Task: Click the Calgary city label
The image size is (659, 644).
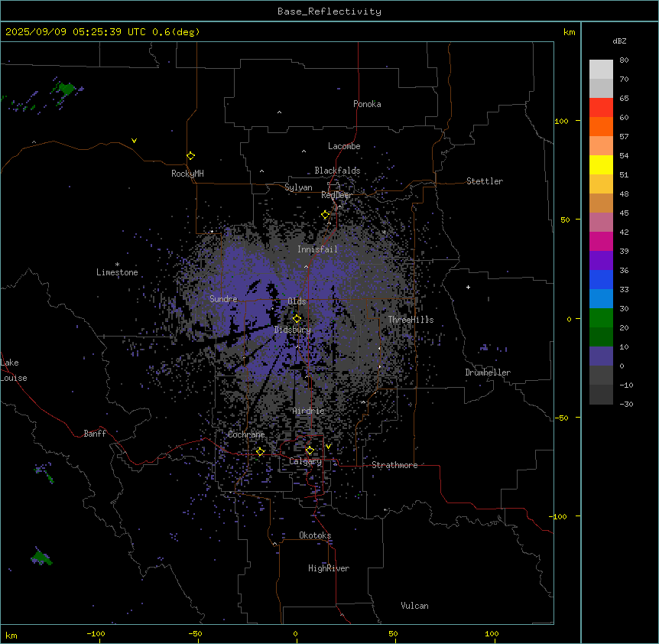Action: tap(305, 461)
